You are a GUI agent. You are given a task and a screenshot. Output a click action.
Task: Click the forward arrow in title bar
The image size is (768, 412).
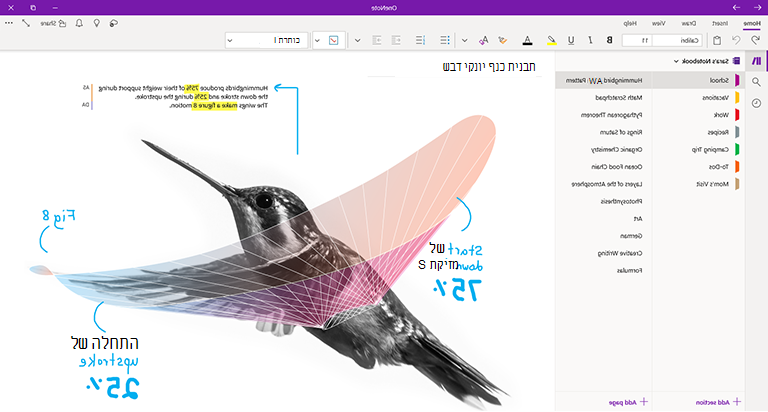736,7
